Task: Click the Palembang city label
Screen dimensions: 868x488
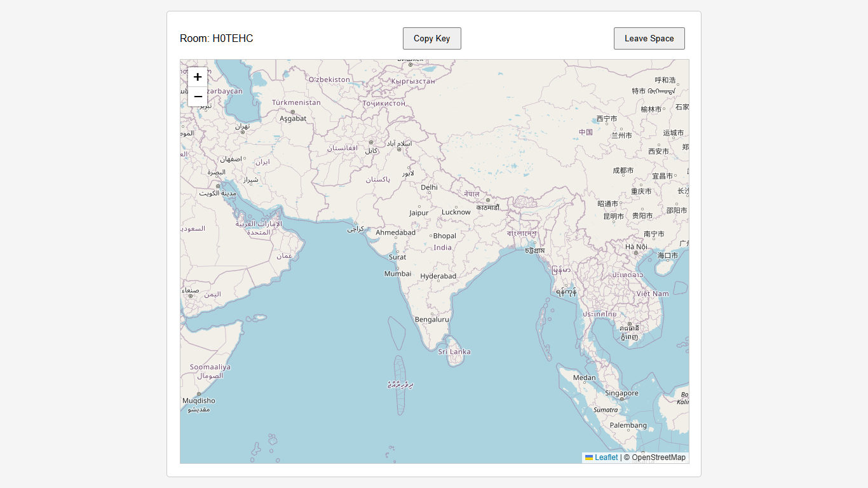Action: pyautogui.click(x=628, y=425)
